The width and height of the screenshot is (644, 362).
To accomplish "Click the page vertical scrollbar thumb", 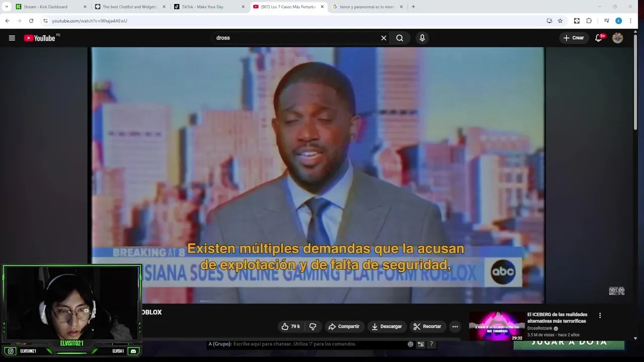I will click(x=635, y=81).
